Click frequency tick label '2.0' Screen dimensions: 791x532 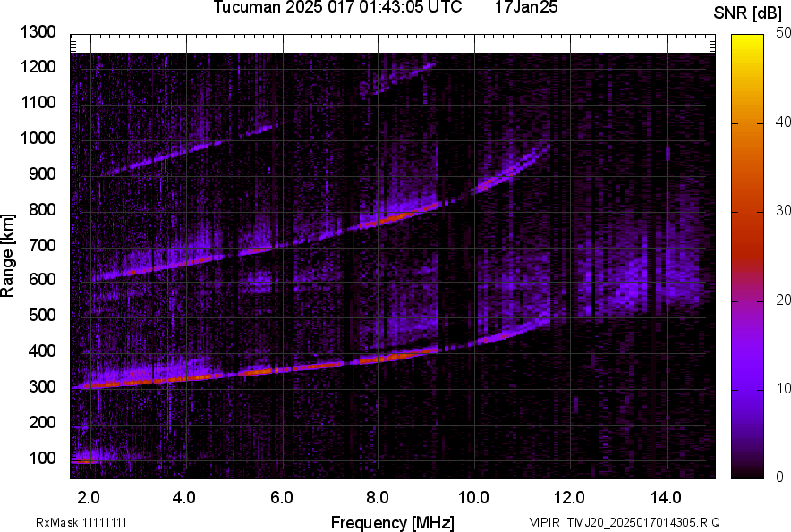(x=89, y=498)
